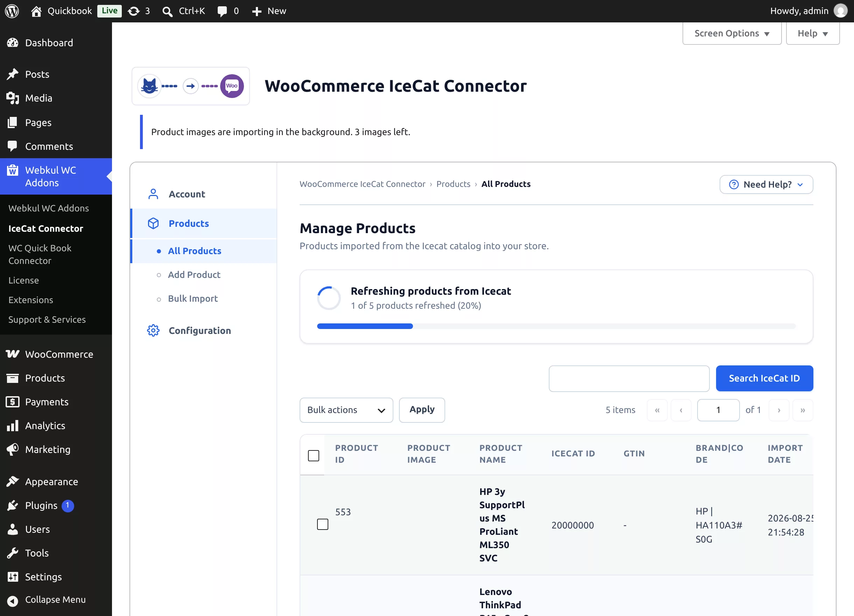Image resolution: width=854 pixels, height=616 pixels.
Task: Click the circular refreshing spinner
Action: 329,298
